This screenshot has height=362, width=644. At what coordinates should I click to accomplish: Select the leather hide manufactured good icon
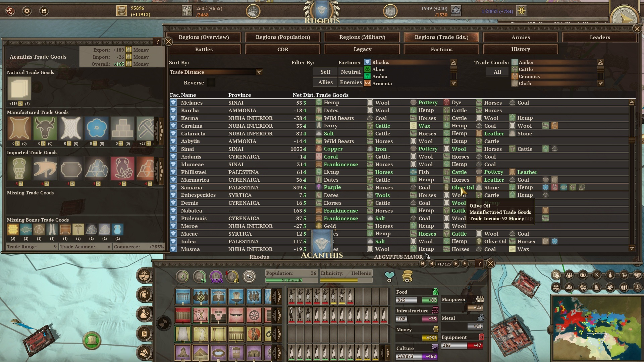pos(19,128)
